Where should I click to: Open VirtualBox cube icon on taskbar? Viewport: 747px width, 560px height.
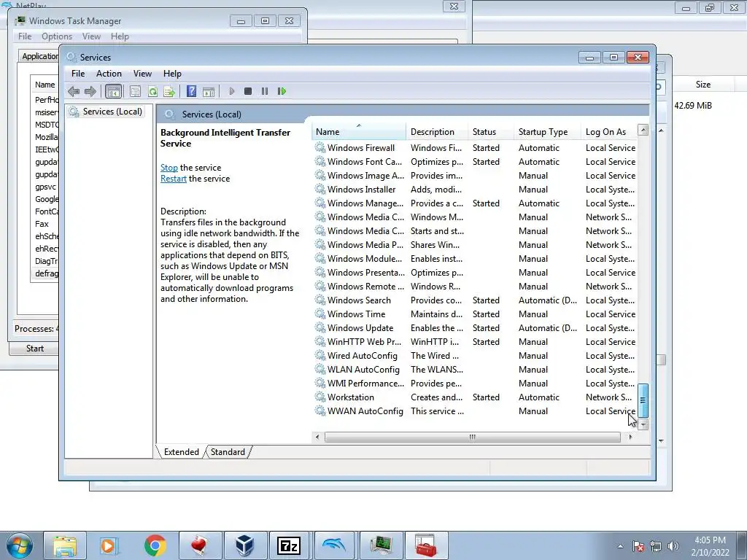pyautogui.click(x=245, y=545)
